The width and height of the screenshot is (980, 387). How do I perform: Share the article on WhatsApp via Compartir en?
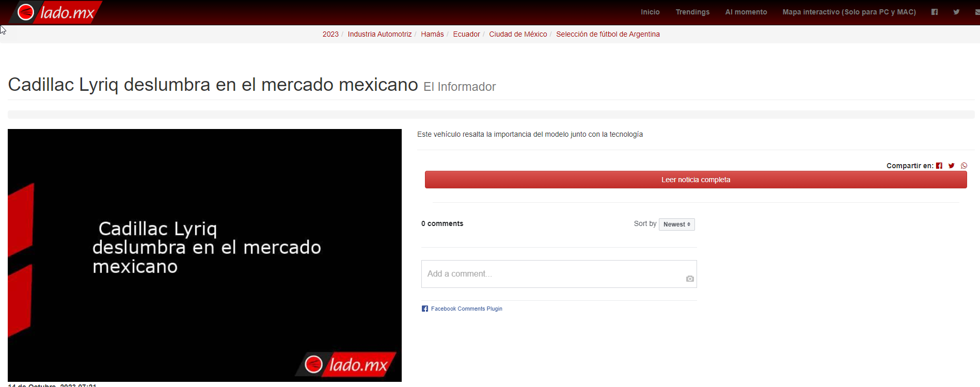pyautogui.click(x=964, y=166)
